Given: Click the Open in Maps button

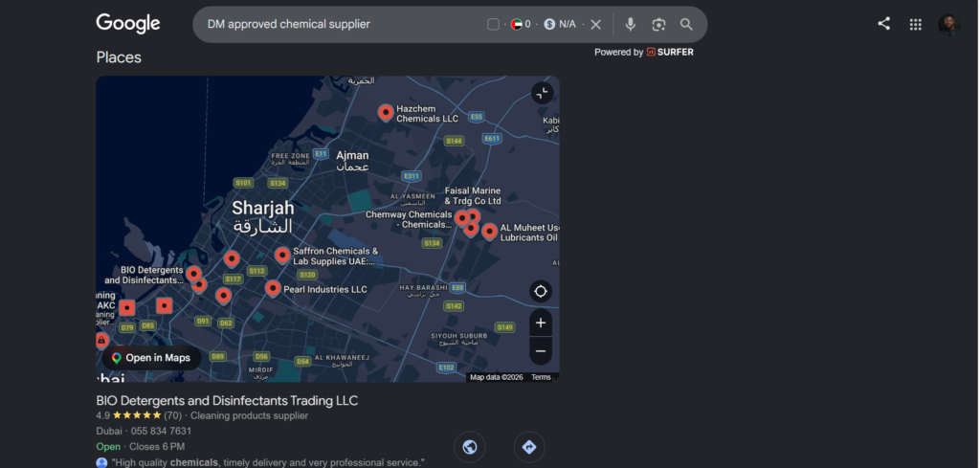Looking at the screenshot, I should click(151, 358).
